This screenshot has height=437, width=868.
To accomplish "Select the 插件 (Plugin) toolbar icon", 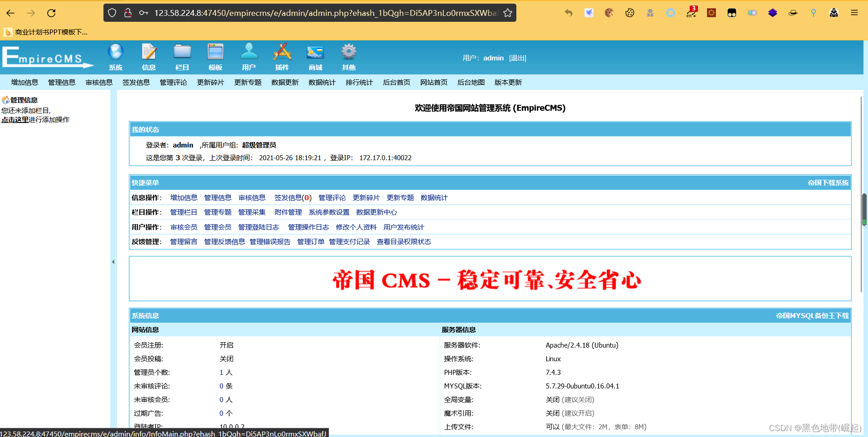I will tap(282, 54).
